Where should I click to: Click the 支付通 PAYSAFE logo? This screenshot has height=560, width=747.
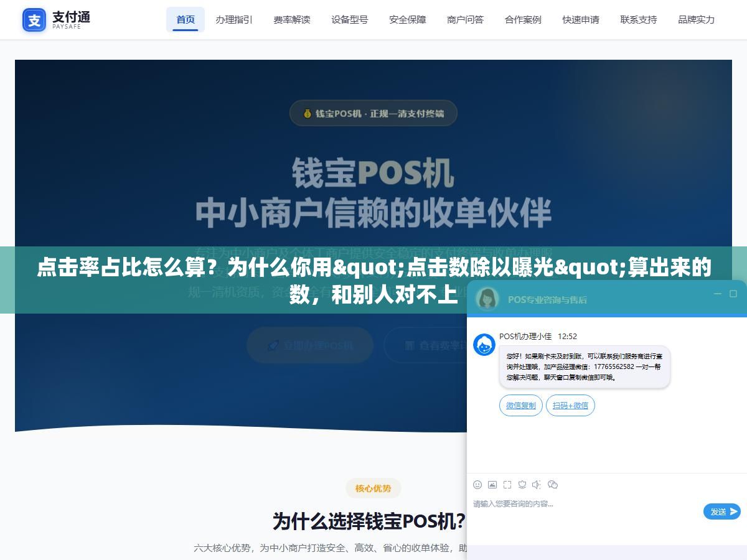57,20
